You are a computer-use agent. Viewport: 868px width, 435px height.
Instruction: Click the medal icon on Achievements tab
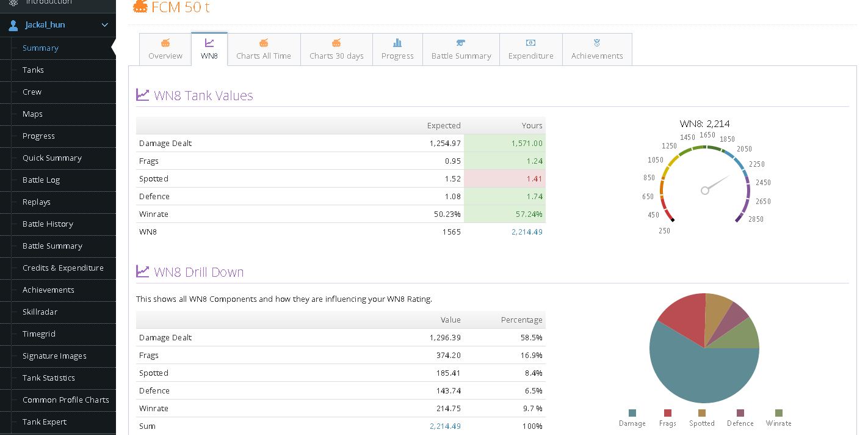tap(597, 43)
